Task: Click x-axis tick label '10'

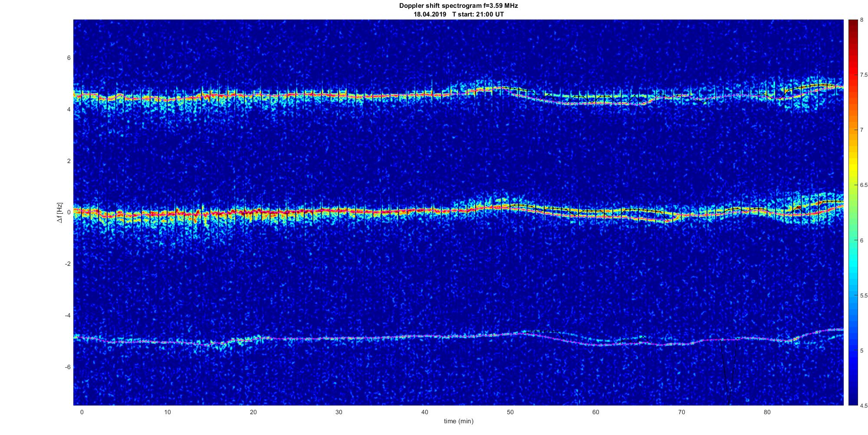Action: [168, 412]
